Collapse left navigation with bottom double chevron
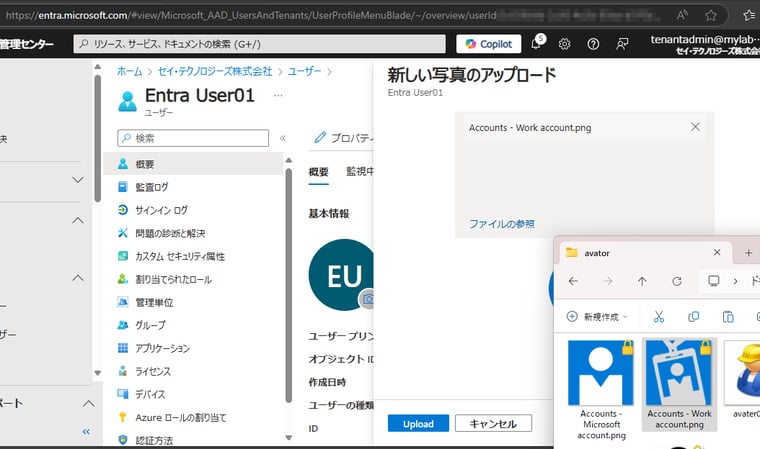 click(x=86, y=431)
